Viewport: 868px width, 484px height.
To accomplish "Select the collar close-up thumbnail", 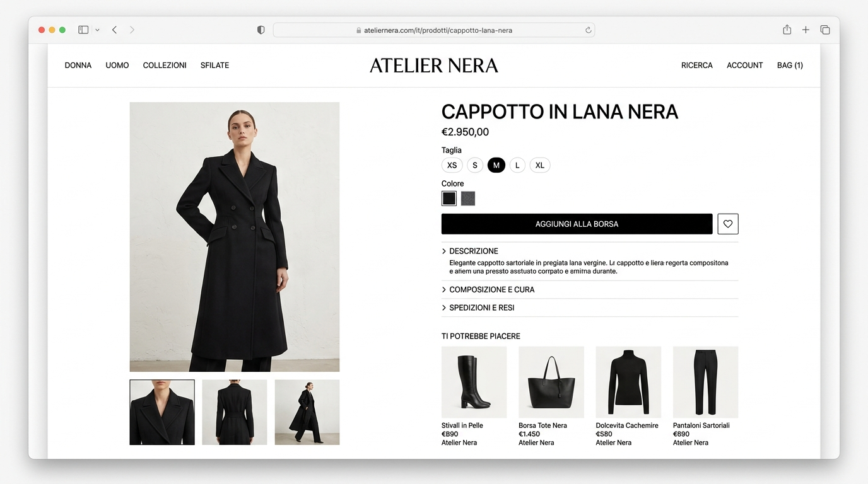I will point(162,412).
